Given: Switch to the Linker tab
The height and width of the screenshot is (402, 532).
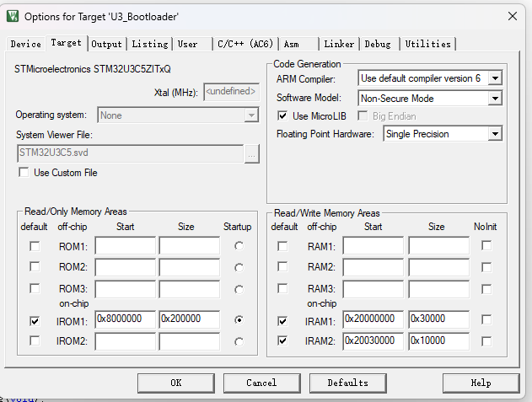Looking at the screenshot, I should pos(339,44).
